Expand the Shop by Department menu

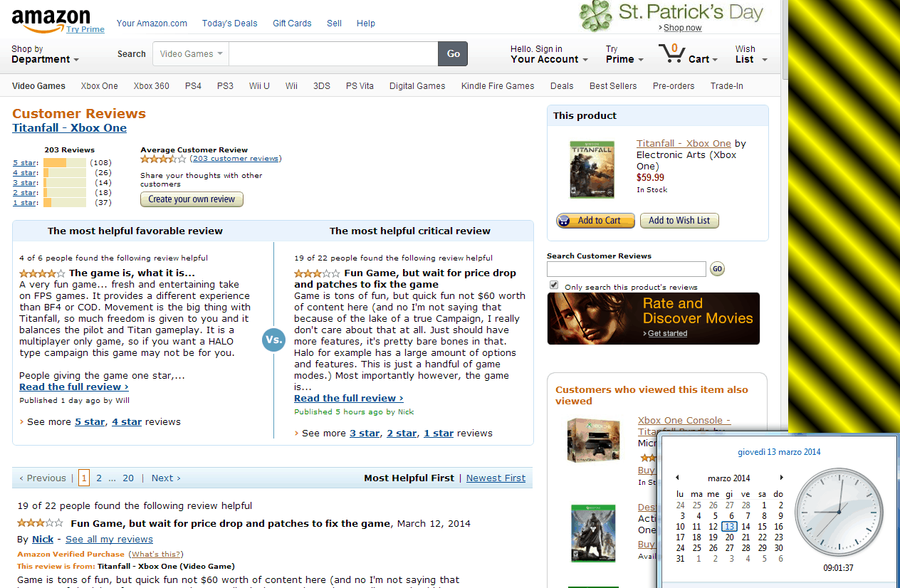[x=45, y=55]
